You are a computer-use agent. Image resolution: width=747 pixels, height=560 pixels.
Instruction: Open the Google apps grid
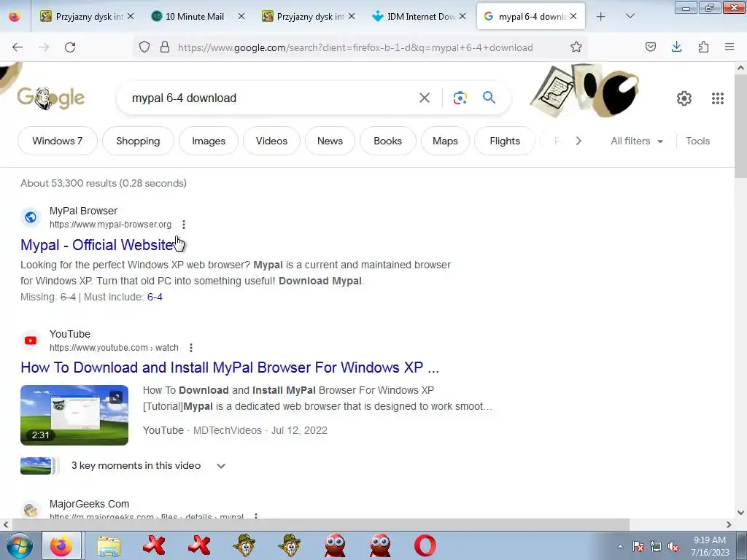click(718, 98)
